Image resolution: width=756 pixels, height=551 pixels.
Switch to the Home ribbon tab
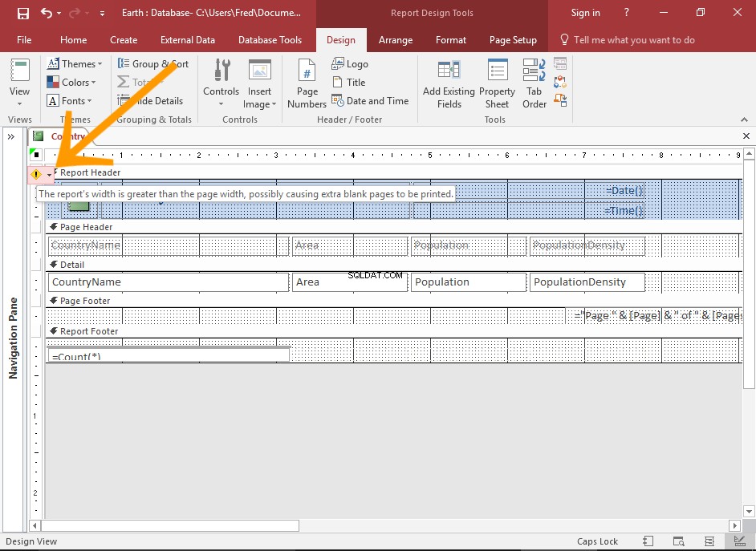pyautogui.click(x=73, y=40)
